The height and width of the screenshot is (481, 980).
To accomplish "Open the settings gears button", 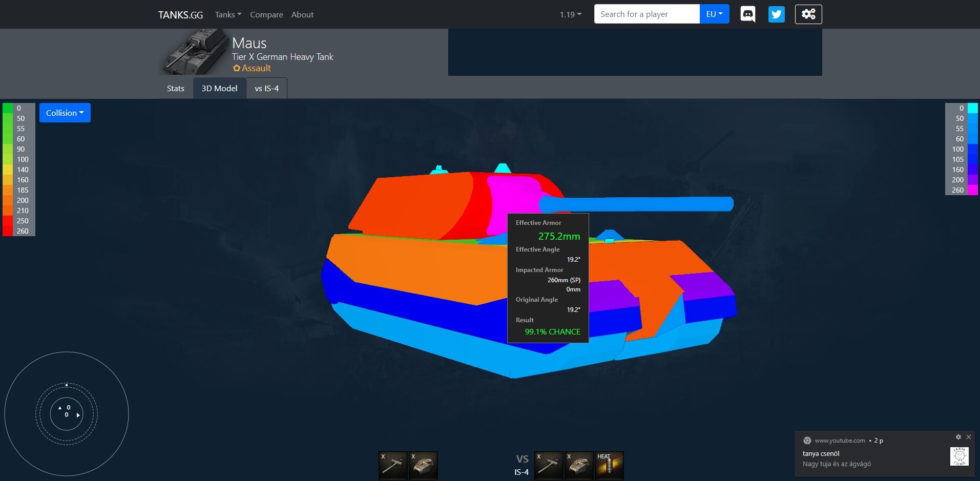I will (x=808, y=14).
